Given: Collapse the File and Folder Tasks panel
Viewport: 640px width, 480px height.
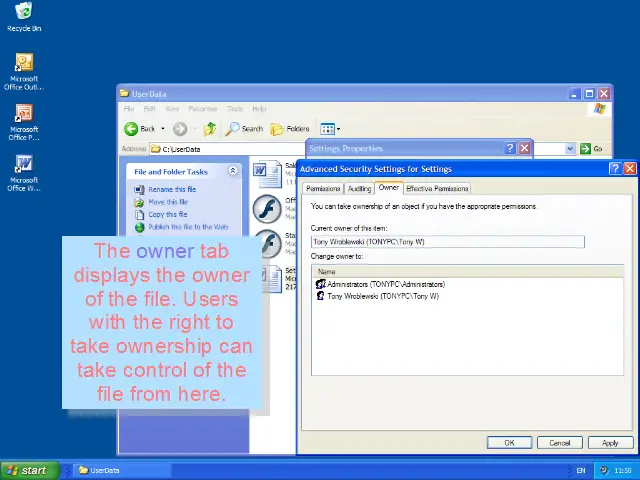Looking at the screenshot, I should pyautogui.click(x=233, y=171).
